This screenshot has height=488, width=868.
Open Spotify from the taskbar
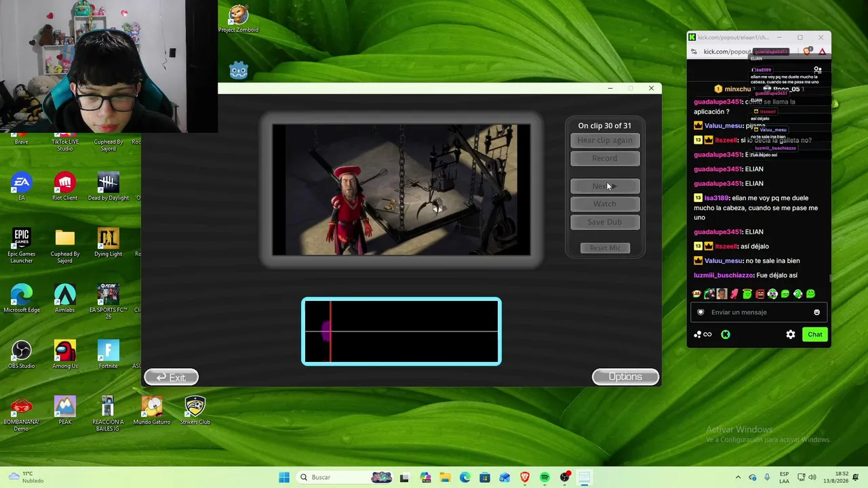545,478
